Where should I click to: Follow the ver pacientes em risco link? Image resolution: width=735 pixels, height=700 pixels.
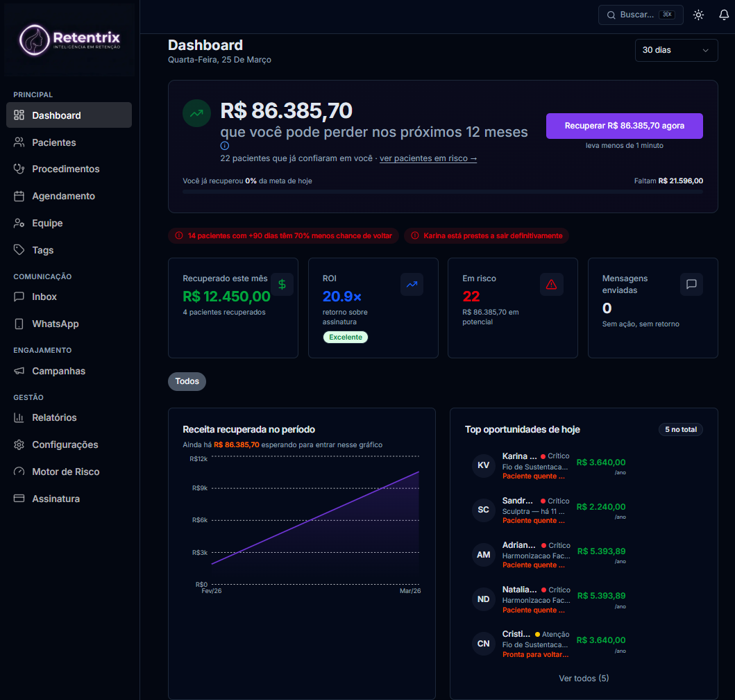428,158
